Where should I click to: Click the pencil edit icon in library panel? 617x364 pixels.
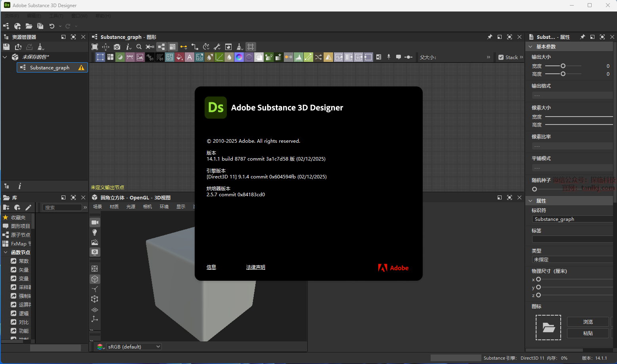(28, 207)
